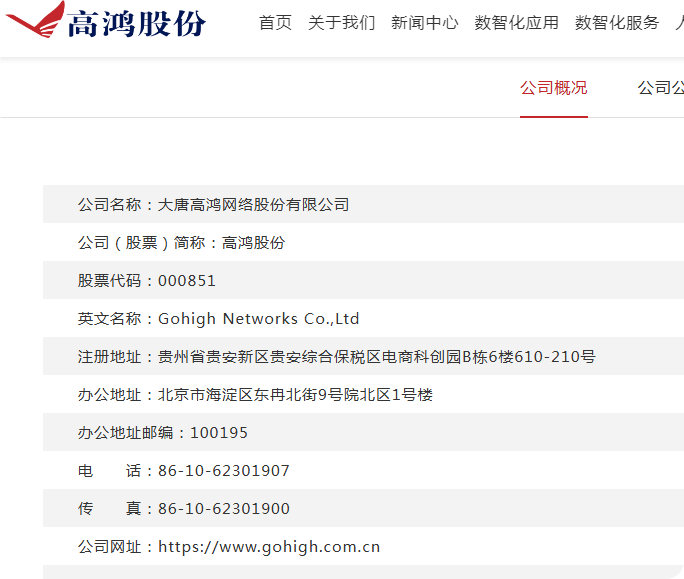This screenshot has width=684, height=579.
Task: Click the 公司（股票）简称：高鸿股份 row
Action: click(363, 242)
